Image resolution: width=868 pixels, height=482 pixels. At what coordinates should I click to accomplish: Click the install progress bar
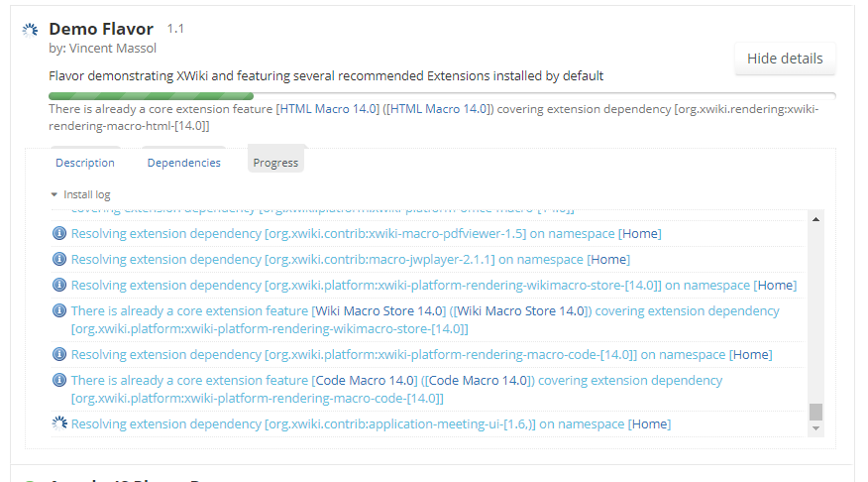tap(442, 96)
